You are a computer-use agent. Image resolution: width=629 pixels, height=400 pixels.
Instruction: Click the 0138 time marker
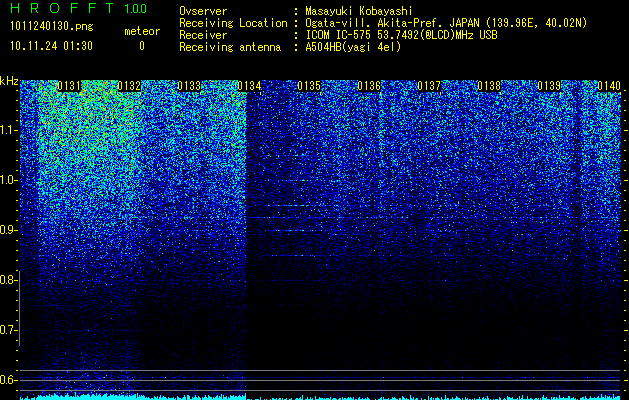[x=489, y=86]
